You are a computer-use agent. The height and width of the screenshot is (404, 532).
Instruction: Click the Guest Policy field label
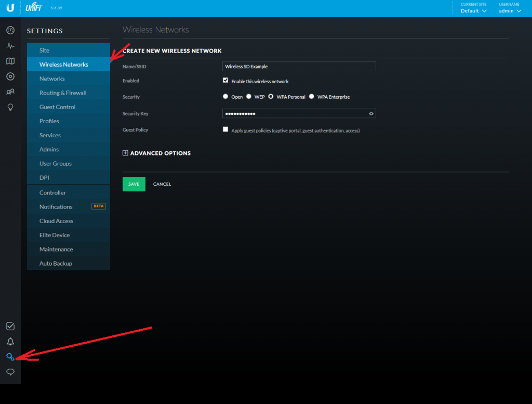point(136,129)
